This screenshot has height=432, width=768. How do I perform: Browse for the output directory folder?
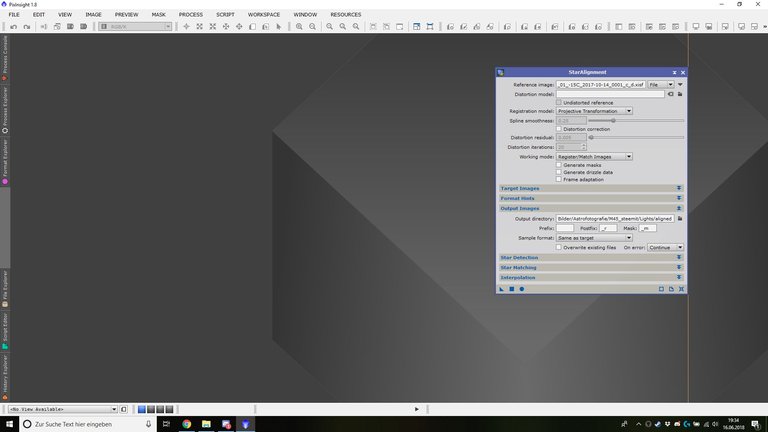[x=680, y=217]
